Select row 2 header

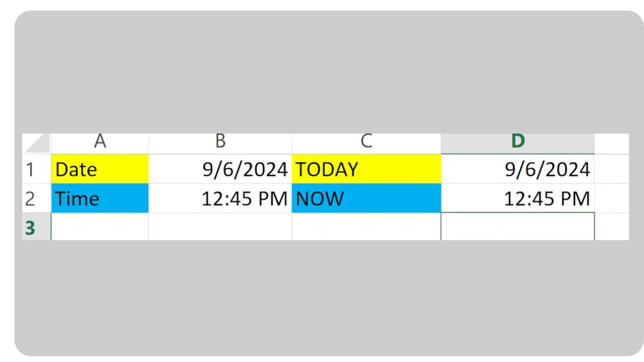click(31, 199)
